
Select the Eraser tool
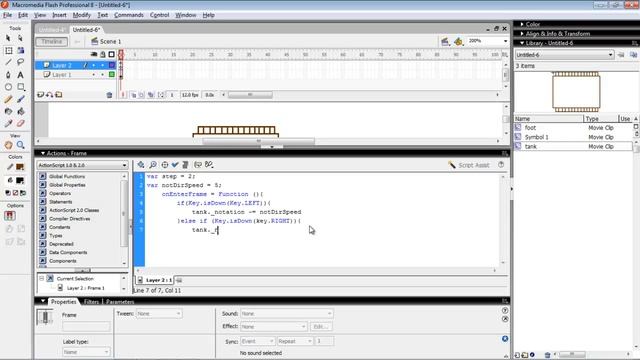point(20,123)
